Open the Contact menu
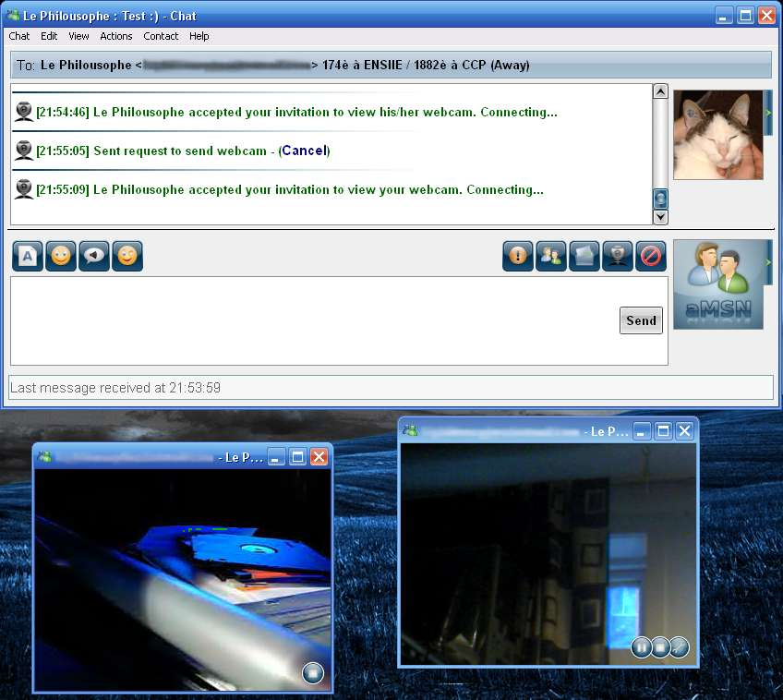Image resolution: width=783 pixels, height=700 pixels. tap(161, 36)
